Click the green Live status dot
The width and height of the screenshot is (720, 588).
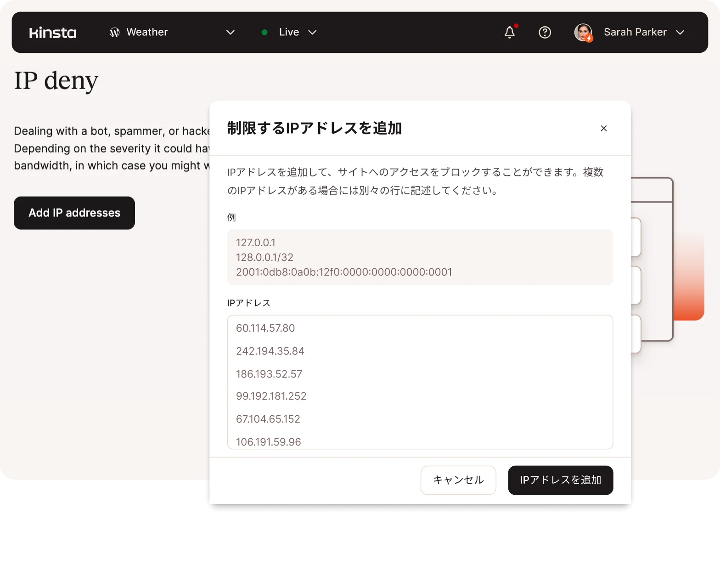coord(264,33)
